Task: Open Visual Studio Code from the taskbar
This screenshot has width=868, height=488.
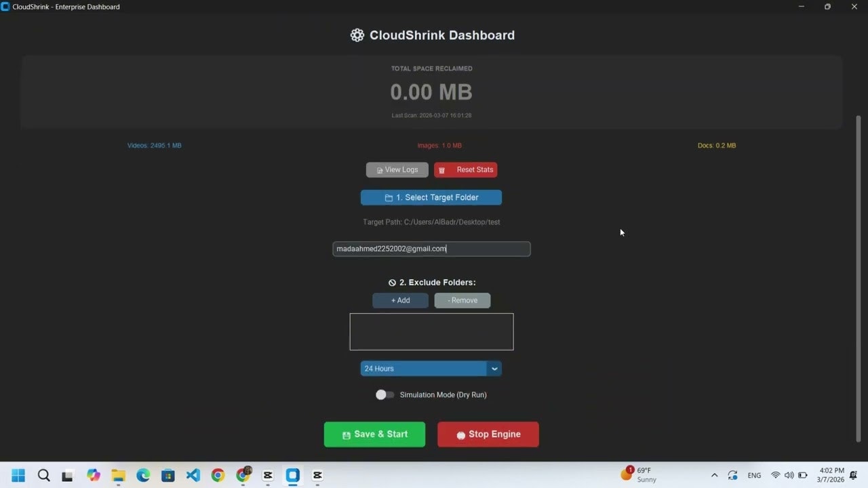Action: coord(193,475)
